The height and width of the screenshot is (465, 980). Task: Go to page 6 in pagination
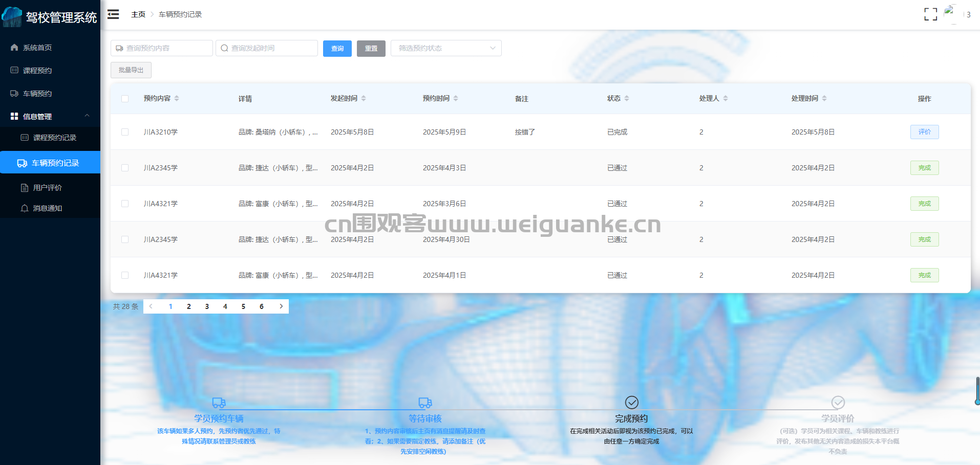pyautogui.click(x=262, y=306)
